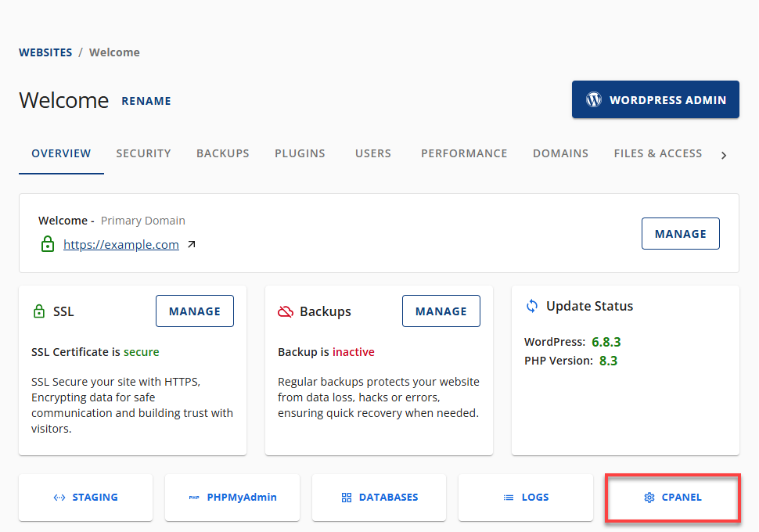Open the https://example.com link
Viewport: 759px width, 532px height.
tap(121, 245)
